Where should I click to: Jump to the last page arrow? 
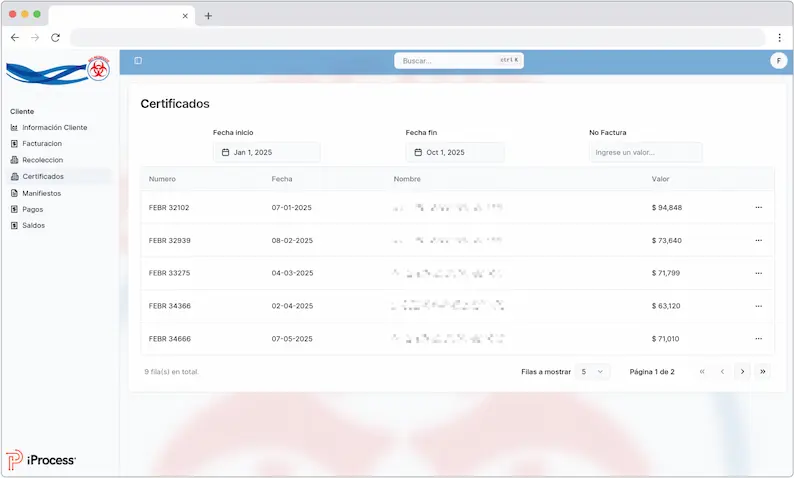(x=763, y=372)
